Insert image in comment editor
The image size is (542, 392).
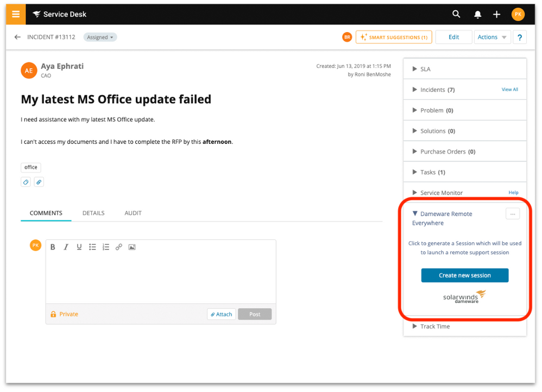pos(132,247)
